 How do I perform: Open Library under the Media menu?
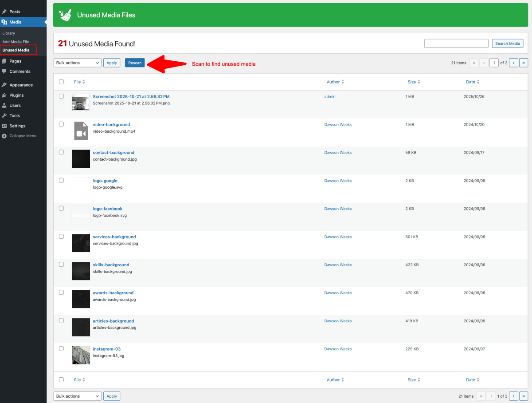tap(8, 33)
